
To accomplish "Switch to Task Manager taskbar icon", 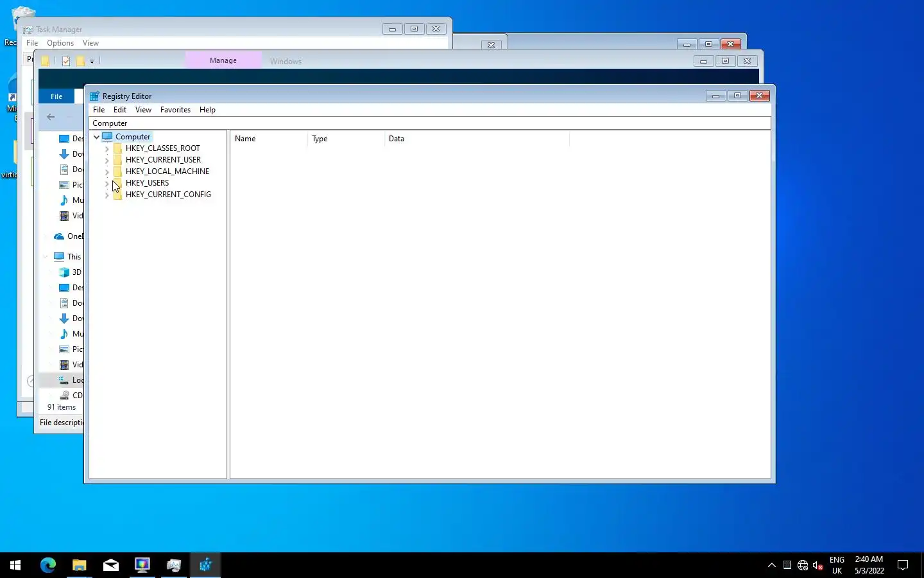I will click(x=174, y=565).
